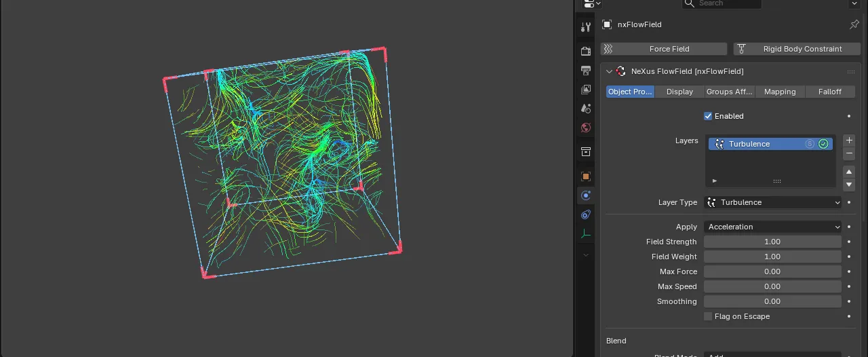Open the Apply Acceleration dropdown

773,227
